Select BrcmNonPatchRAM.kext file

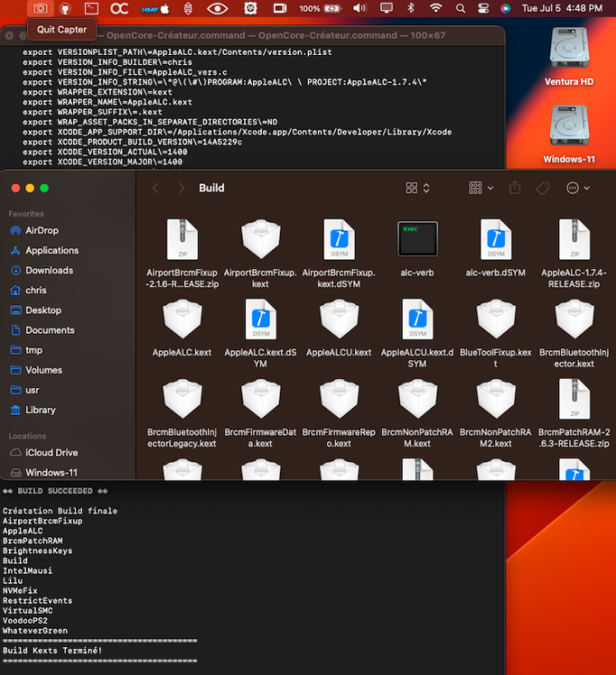point(417,413)
